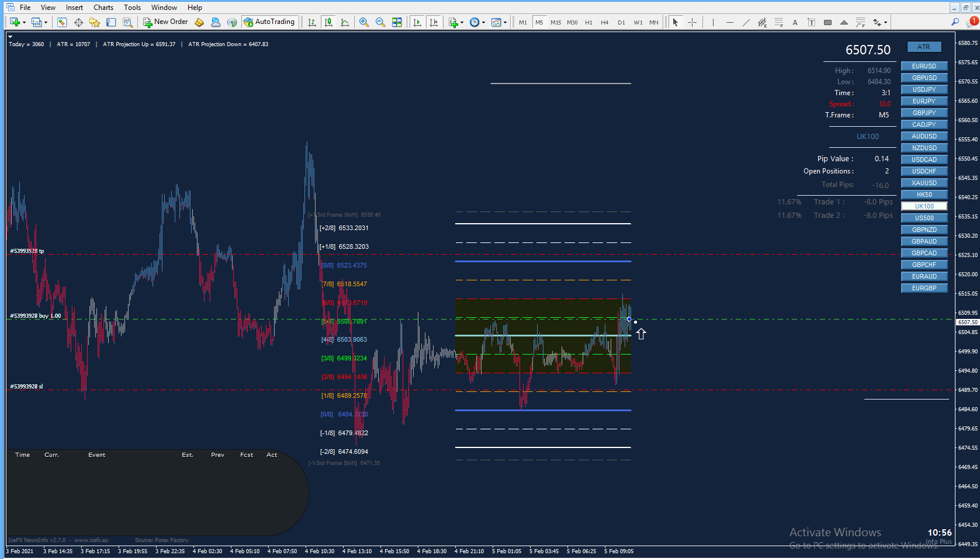The width and height of the screenshot is (980, 559).
Task: Select the Text 'A' tool
Action: click(795, 22)
